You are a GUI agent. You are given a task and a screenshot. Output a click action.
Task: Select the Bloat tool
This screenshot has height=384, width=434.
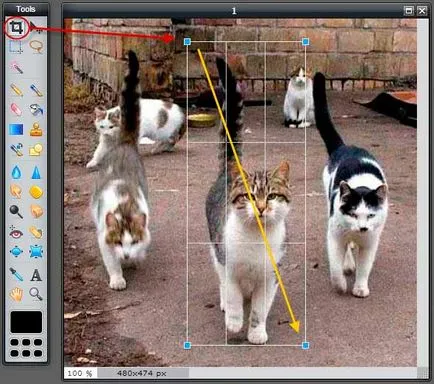(x=16, y=252)
